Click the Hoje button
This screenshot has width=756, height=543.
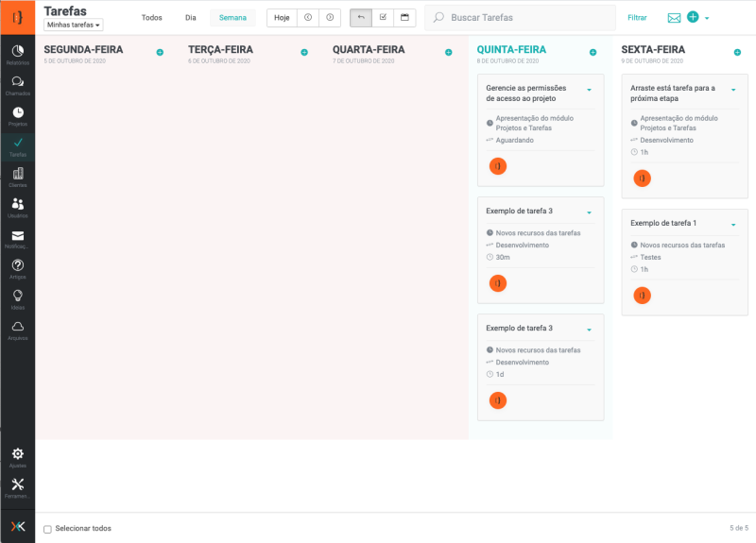[282, 18]
